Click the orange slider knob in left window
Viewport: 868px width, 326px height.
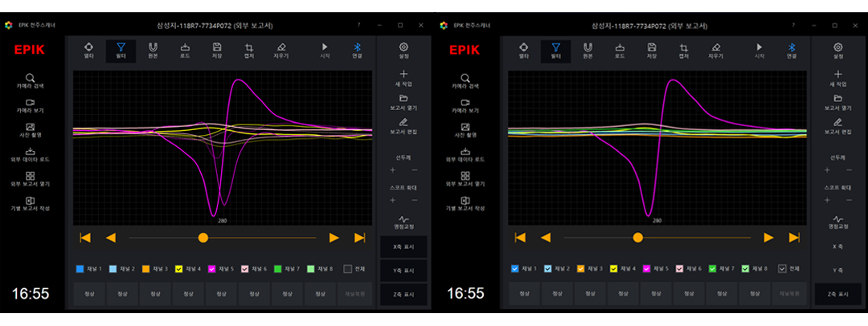click(x=203, y=238)
